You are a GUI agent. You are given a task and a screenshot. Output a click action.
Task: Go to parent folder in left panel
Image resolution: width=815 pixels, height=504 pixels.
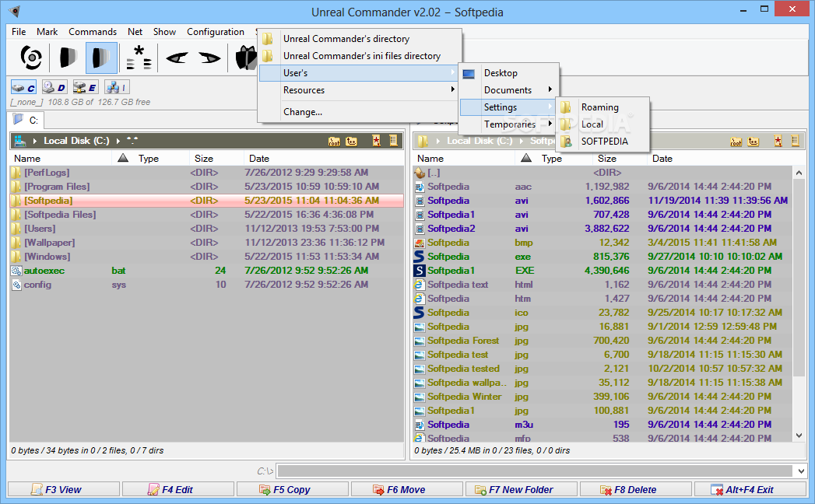tap(352, 141)
